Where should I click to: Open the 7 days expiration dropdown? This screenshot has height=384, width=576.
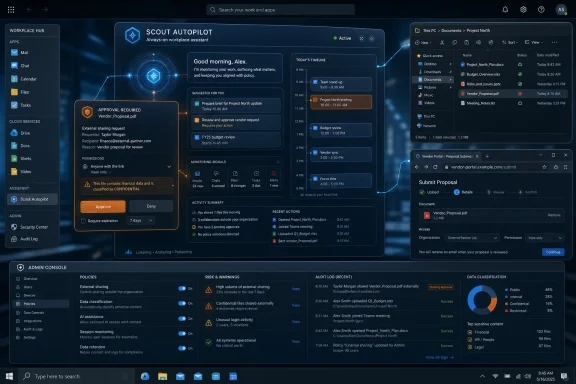[141, 221]
